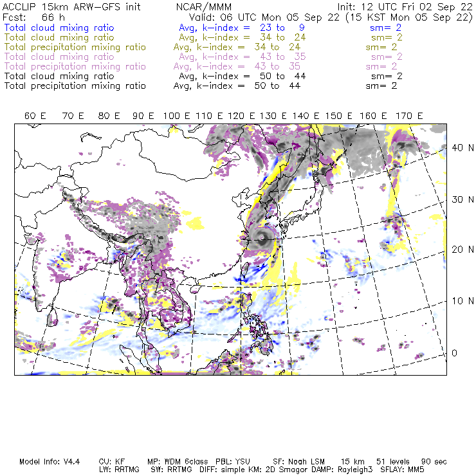The width and height of the screenshot is (476, 476).
Task: Click the 'KM: 2D Smagor' text
Action: [x=280, y=470]
